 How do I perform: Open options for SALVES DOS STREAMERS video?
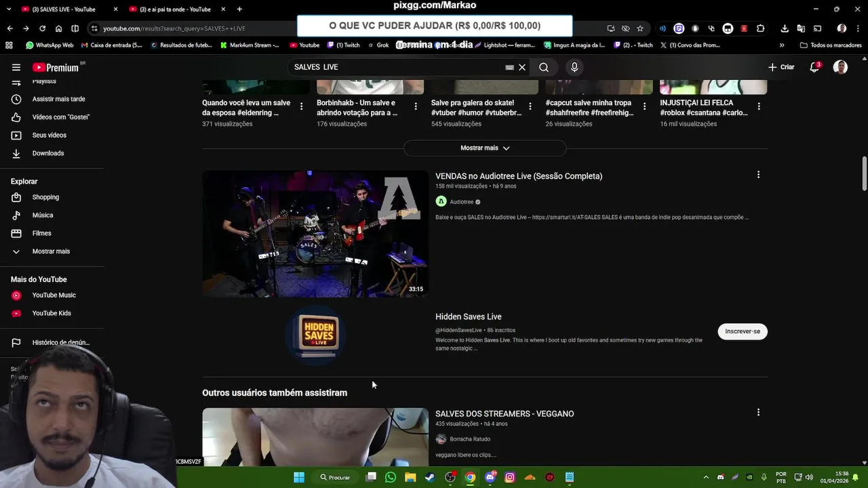coord(758,412)
